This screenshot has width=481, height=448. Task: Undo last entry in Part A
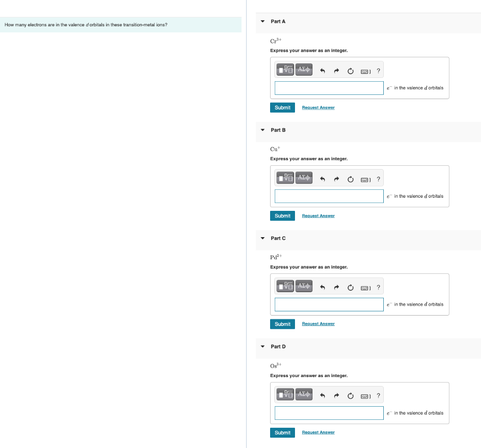(322, 71)
